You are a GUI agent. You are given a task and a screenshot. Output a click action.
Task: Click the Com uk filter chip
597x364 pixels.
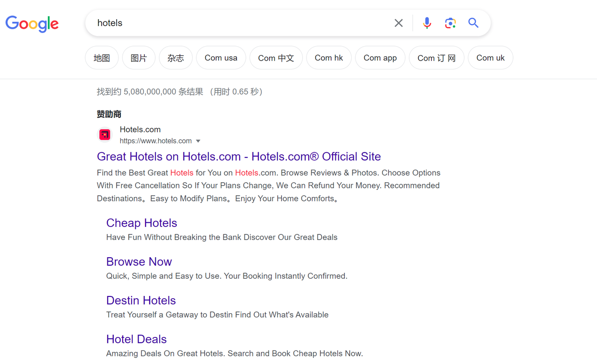[490, 57]
